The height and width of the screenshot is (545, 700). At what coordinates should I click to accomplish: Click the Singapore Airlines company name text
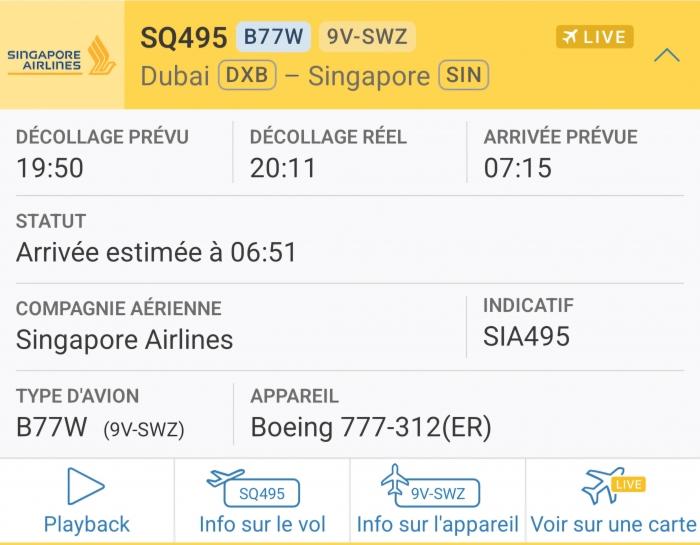(x=124, y=340)
